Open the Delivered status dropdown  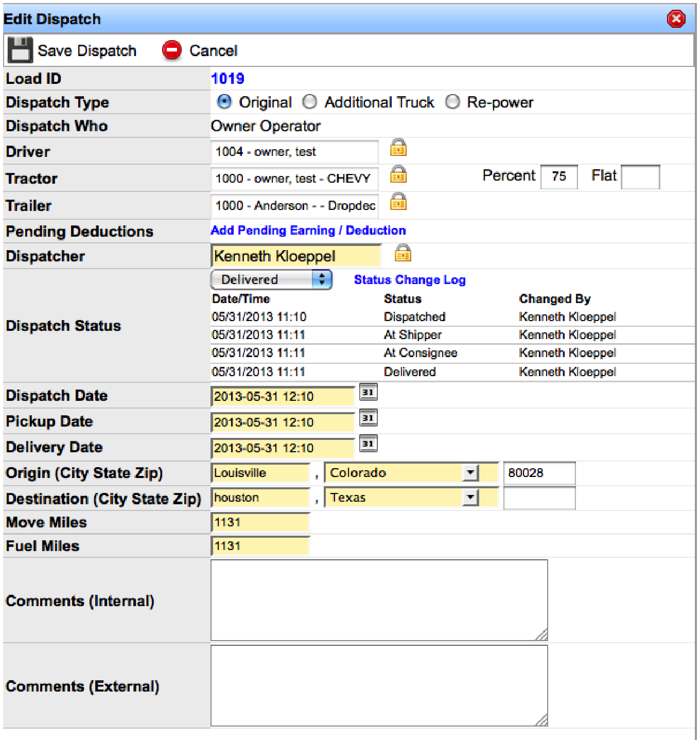(272, 279)
